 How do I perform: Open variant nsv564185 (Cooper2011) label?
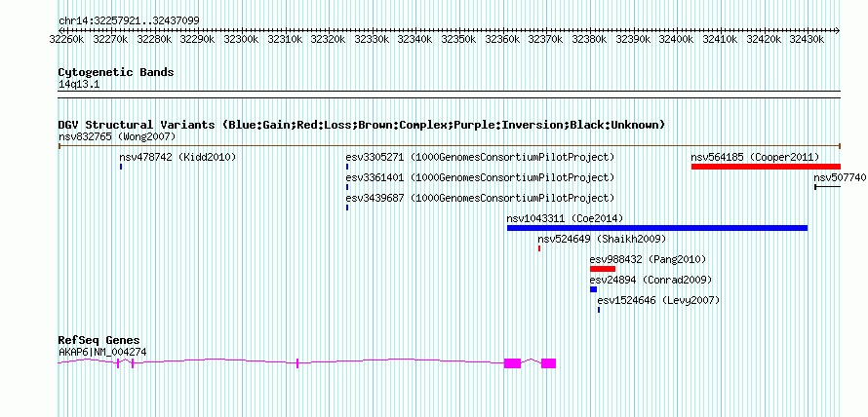pos(755,157)
